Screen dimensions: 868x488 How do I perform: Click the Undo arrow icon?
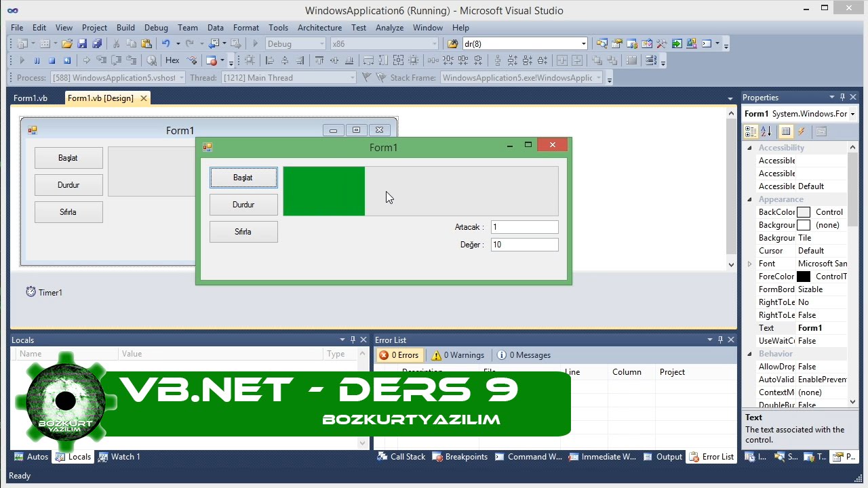(x=165, y=43)
